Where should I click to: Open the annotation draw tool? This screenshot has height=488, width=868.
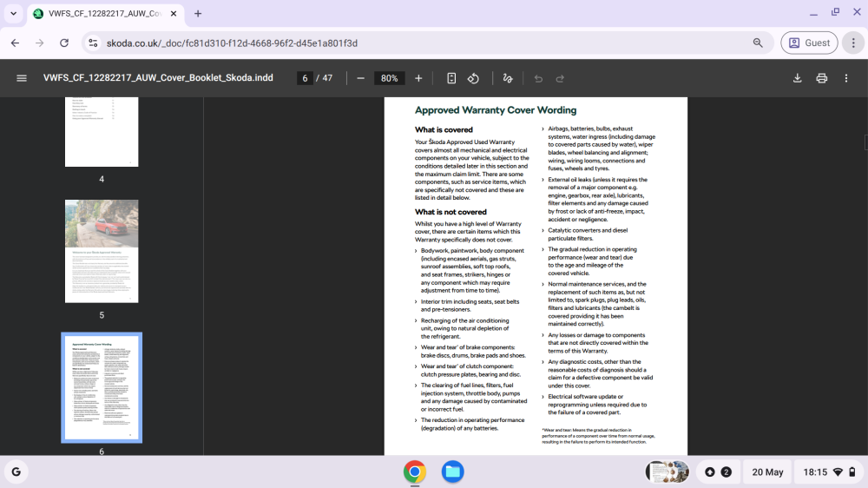508,78
